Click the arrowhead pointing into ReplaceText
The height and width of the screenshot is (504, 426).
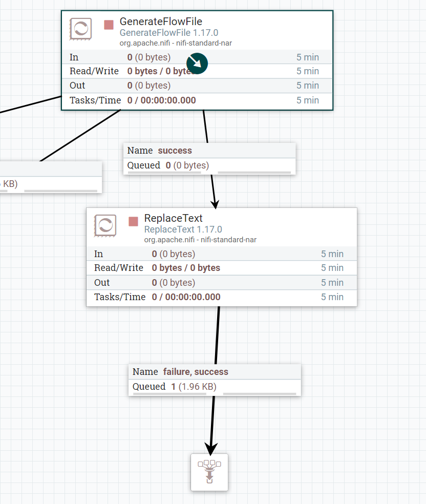[215, 203]
